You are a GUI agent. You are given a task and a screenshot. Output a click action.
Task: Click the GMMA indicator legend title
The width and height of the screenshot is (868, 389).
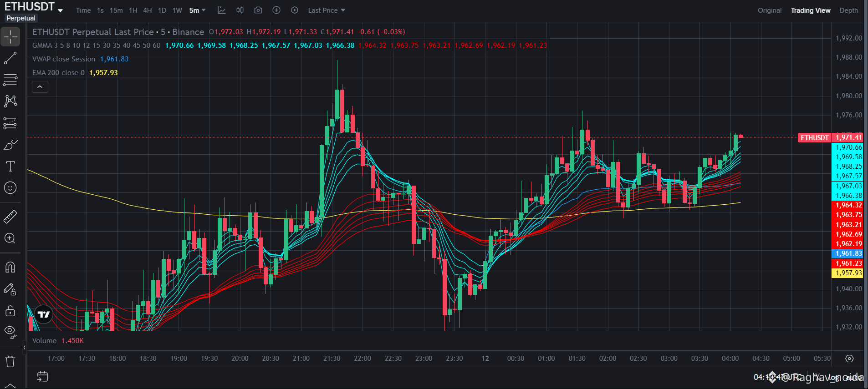click(x=96, y=45)
